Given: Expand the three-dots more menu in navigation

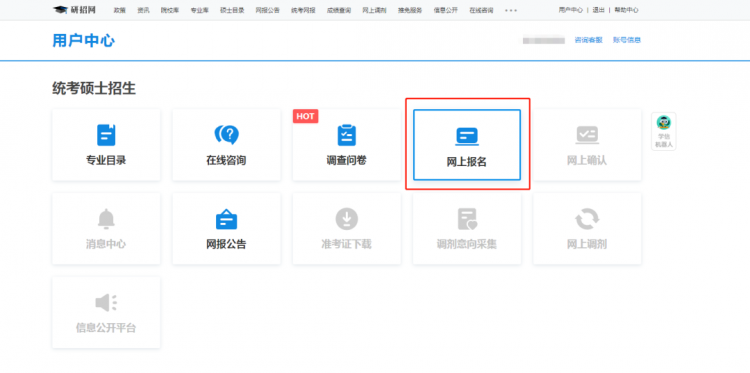Looking at the screenshot, I should 511,10.
